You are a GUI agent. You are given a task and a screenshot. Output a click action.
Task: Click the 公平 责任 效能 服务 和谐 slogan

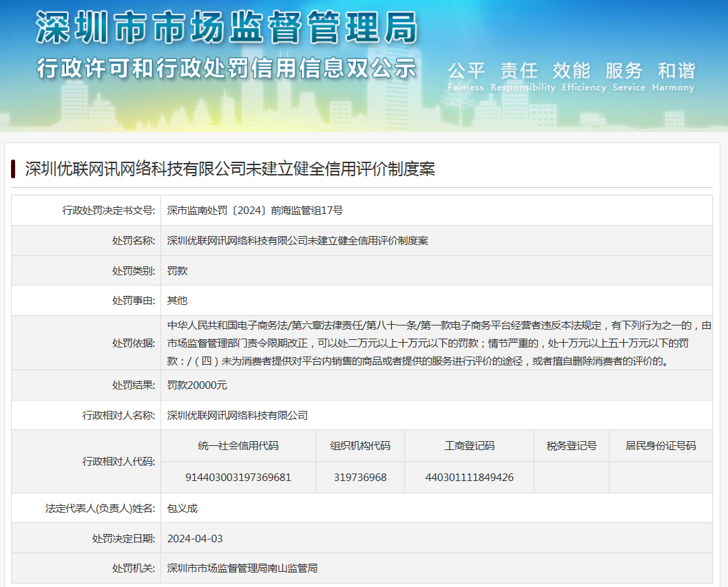coord(571,71)
